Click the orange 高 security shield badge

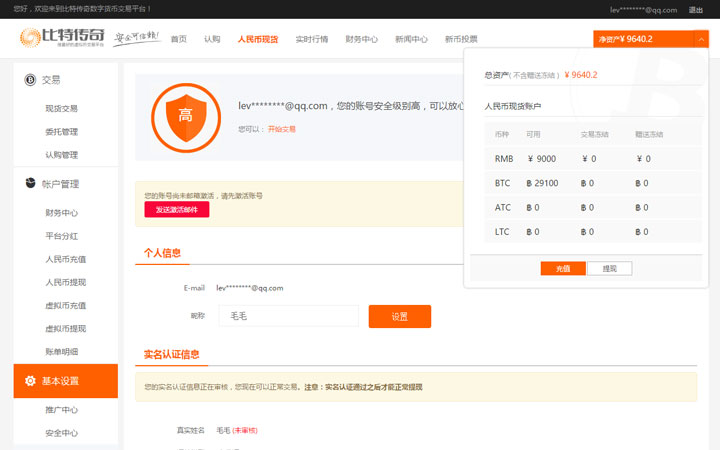point(186,118)
